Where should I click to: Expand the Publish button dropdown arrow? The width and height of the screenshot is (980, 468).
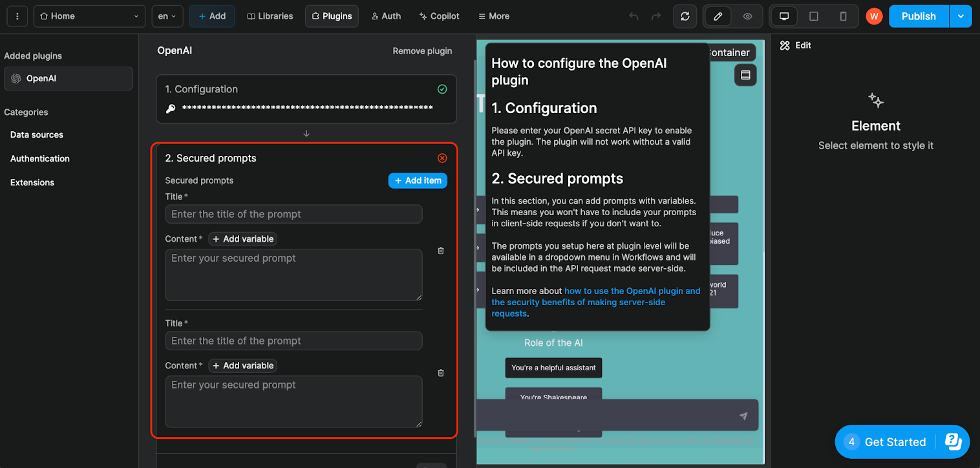(x=961, y=16)
